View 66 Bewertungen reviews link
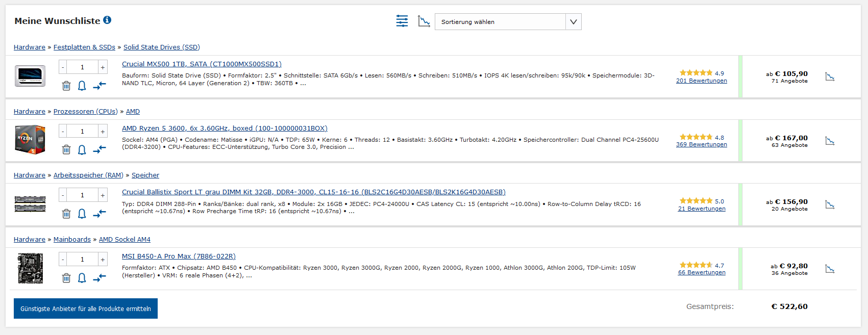The height and width of the screenshot is (335, 868). (x=702, y=272)
